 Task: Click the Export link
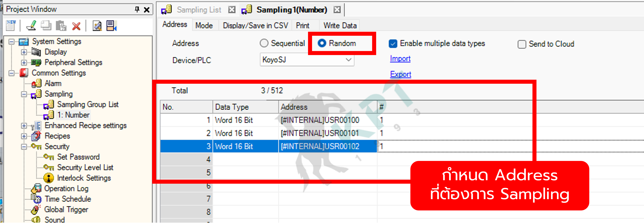pos(400,74)
